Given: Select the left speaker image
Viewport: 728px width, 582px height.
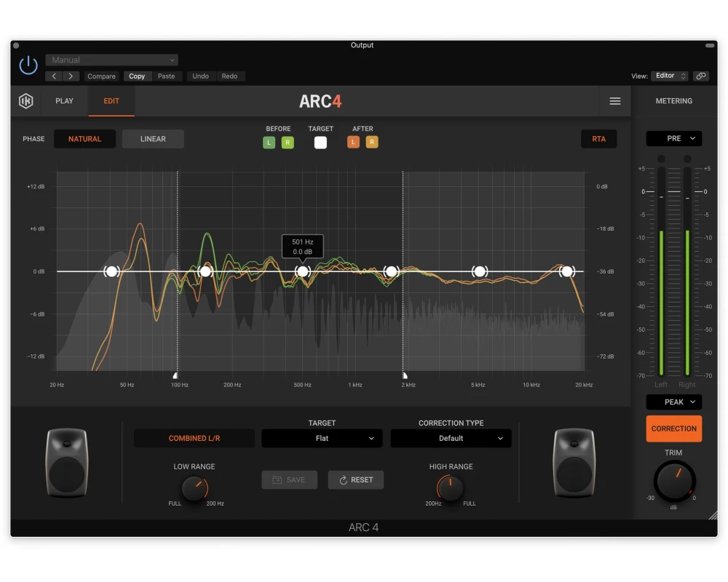Looking at the screenshot, I should (66, 463).
